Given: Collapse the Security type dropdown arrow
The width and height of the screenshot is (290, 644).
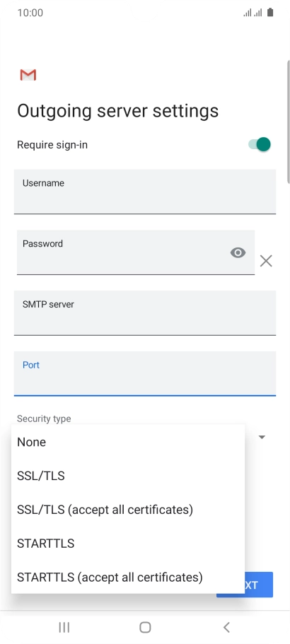Looking at the screenshot, I should pos(262,437).
